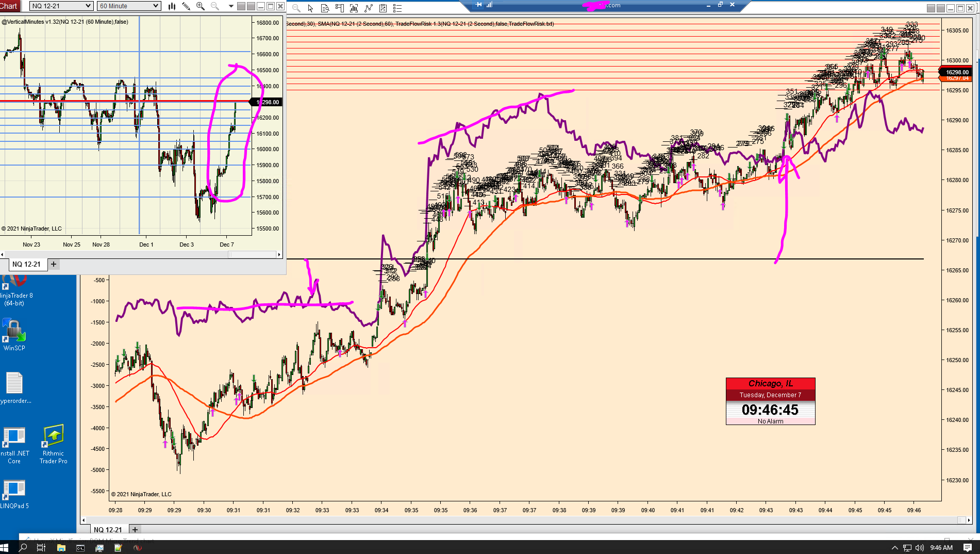Add a new tab in the small chart window
The height and width of the screenshot is (554, 980).
pos(54,264)
